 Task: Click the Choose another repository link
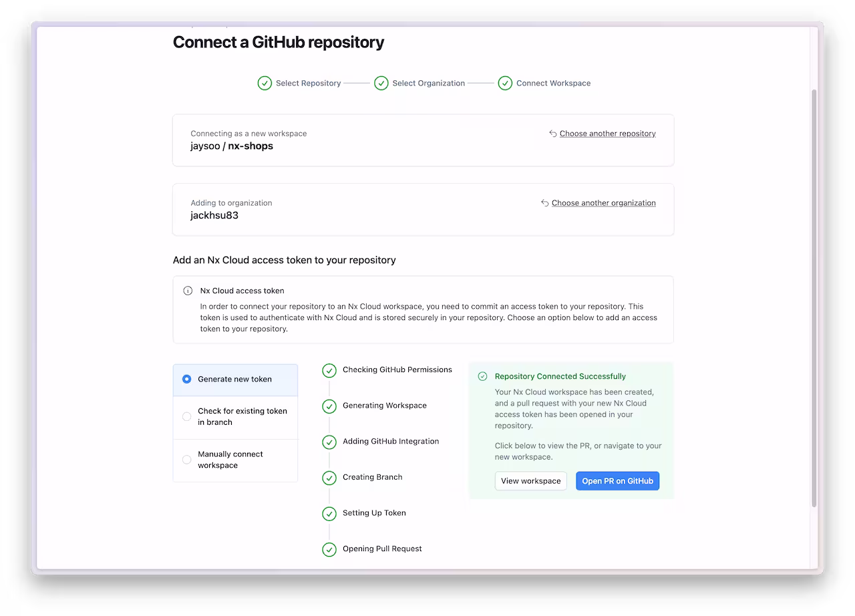pos(607,134)
